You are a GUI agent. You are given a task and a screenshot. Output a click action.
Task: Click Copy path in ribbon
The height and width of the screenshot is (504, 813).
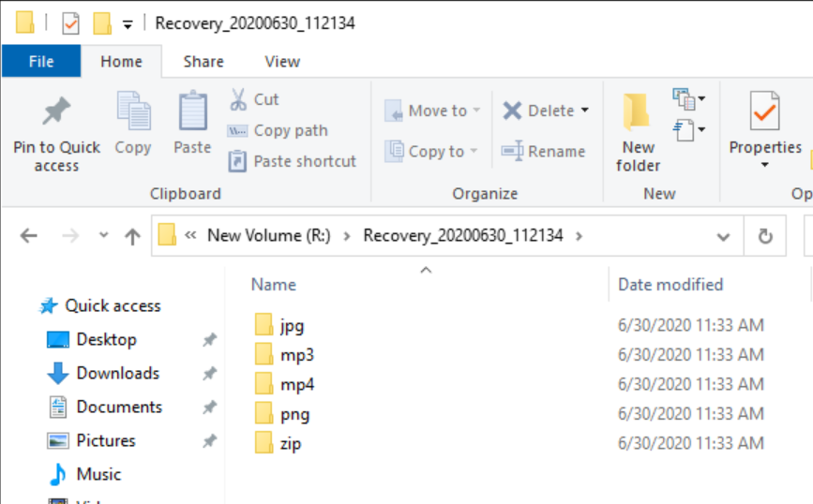pos(279,130)
